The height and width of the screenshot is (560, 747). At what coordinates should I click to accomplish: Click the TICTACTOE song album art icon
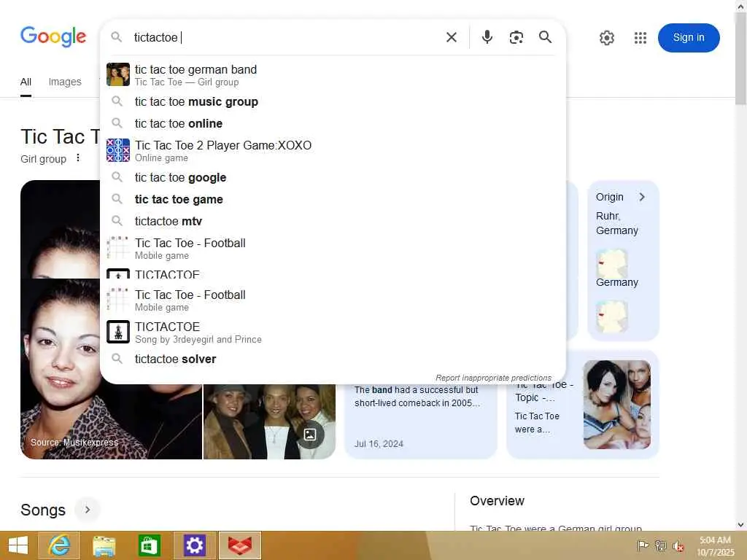coord(117,332)
